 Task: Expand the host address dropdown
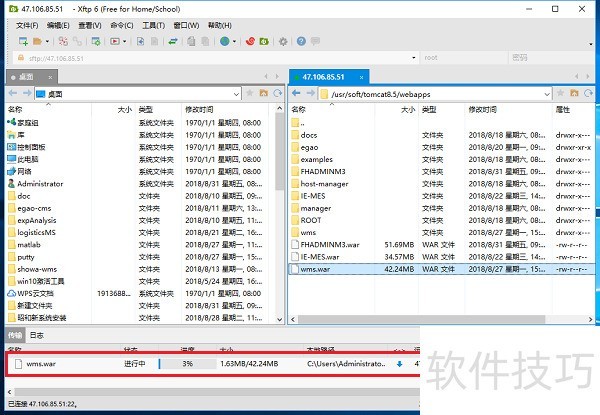(414, 58)
